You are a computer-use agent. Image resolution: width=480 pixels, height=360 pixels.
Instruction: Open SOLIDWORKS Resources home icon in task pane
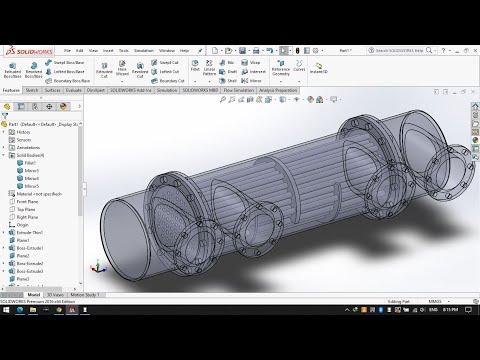(x=475, y=106)
